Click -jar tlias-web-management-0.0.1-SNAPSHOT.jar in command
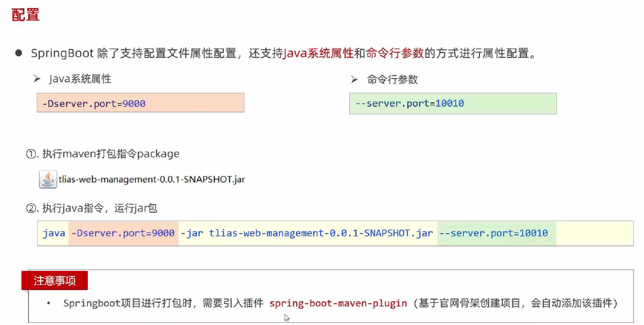Screen dimensions: 644x325 307,233
